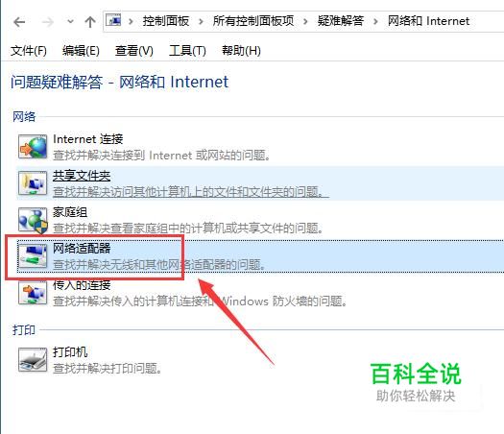The image size is (504, 434).
Task: Click the 传入的连接 icon
Action: click(x=33, y=293)
